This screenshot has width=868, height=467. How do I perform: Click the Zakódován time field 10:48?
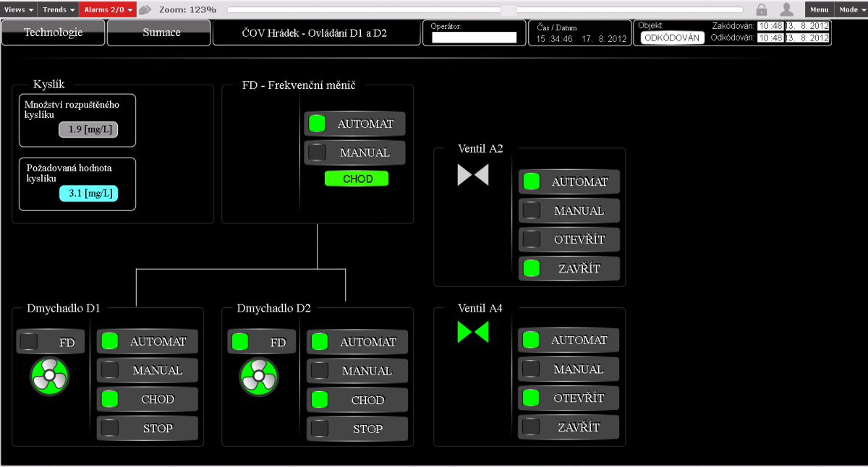point(770,26)
